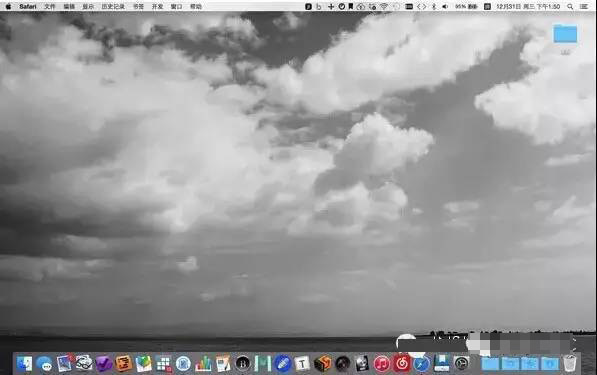Image resolution: width=597 pixels, height=375 pixels.
Task: Open the Wi-Fi status menu
Action: [x=384, y=6]
